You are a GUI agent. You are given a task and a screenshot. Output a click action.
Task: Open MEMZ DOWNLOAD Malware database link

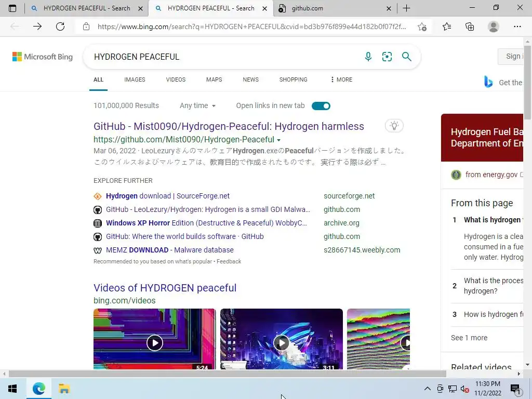click(170, 250)
